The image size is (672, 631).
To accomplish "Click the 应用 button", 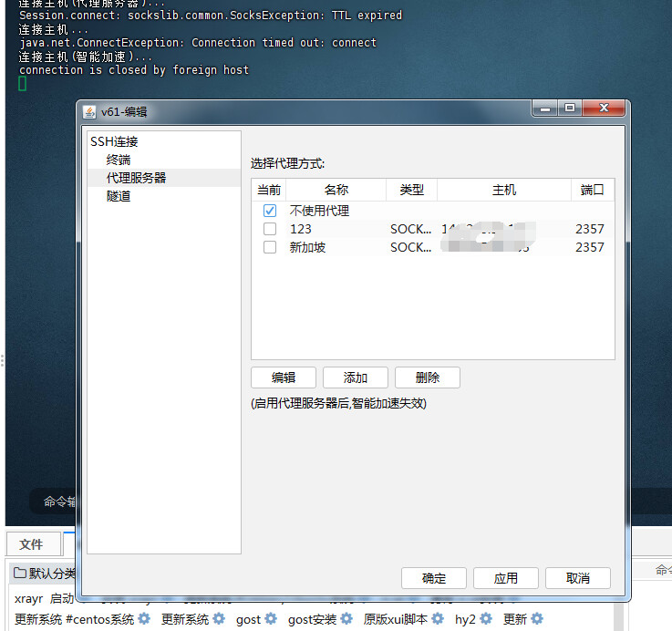I will click(x=506, y=578).
